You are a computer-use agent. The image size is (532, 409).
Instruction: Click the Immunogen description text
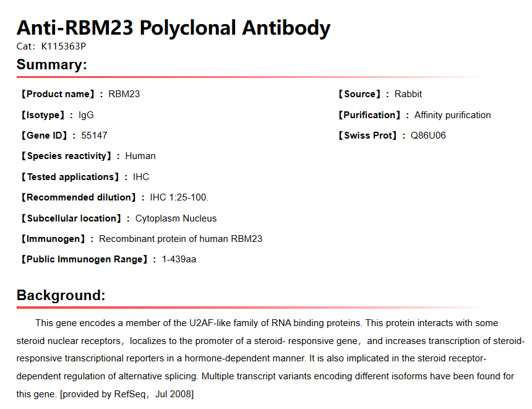click(x=181, y=239)
